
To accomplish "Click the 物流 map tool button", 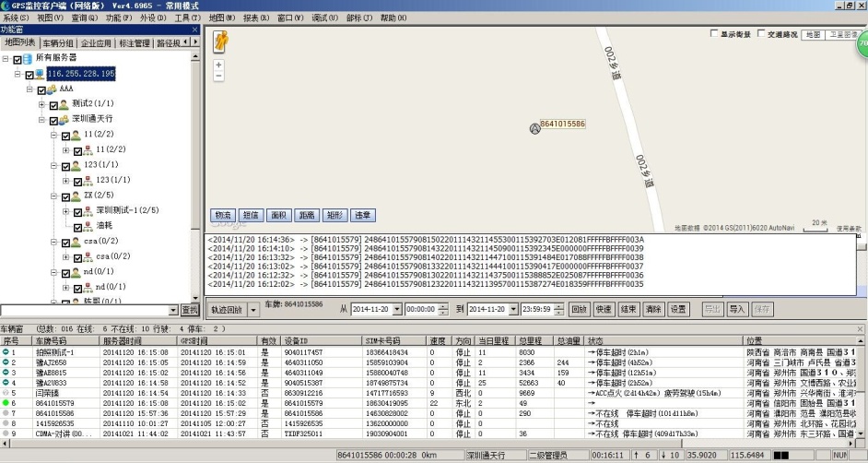I will pyautogui.click(x=223, y=216).
